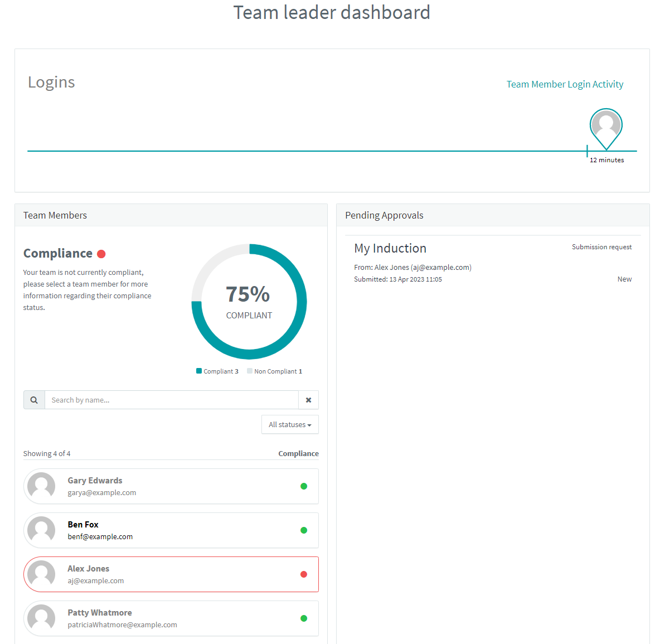Click the search magnifier icon
660x644 pixels.
(34, 400)
